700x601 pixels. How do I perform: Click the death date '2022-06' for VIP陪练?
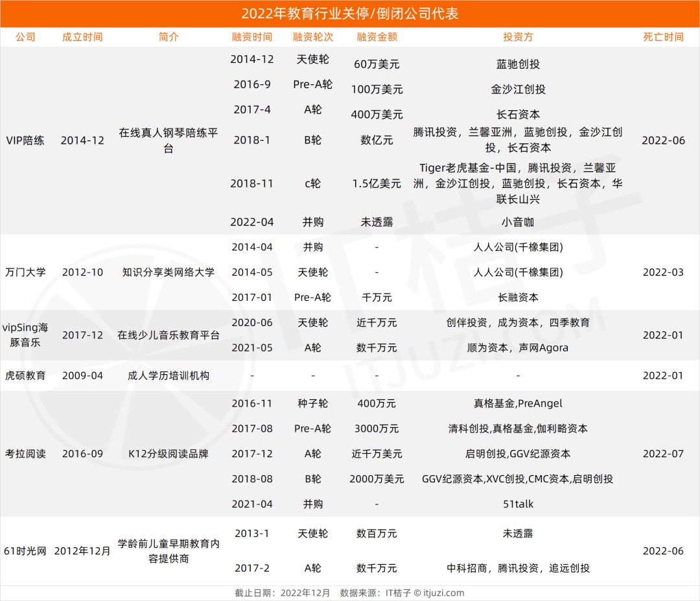[x=663, y=140]
